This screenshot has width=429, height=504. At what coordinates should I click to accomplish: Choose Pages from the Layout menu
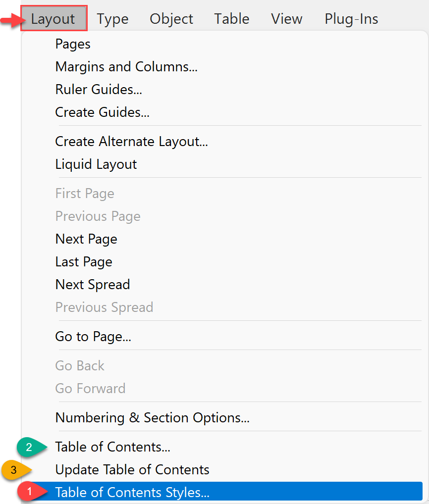(x=73, y=44)
